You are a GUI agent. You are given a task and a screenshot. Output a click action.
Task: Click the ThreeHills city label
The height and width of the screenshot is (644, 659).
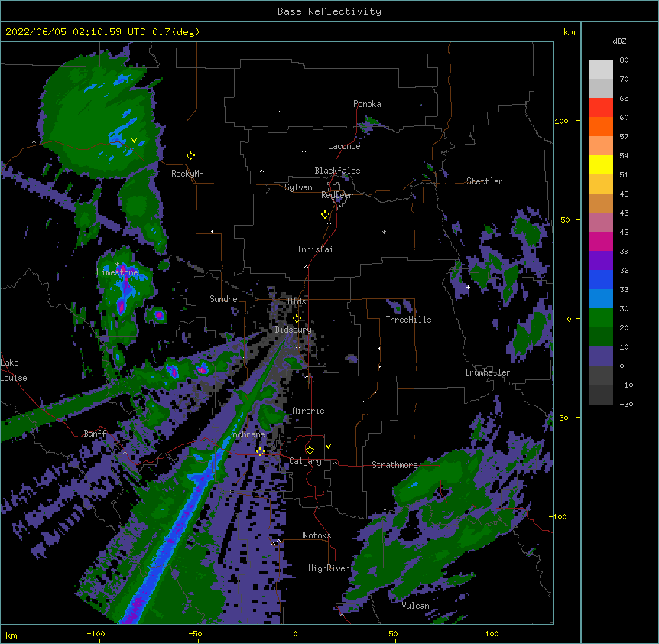point(408,320)
